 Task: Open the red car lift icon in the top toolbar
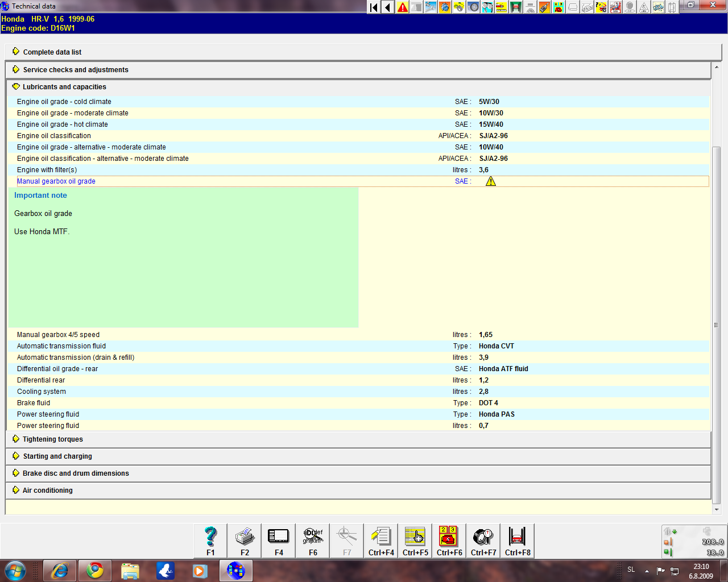pyautogui.click(x=516, y=7)
